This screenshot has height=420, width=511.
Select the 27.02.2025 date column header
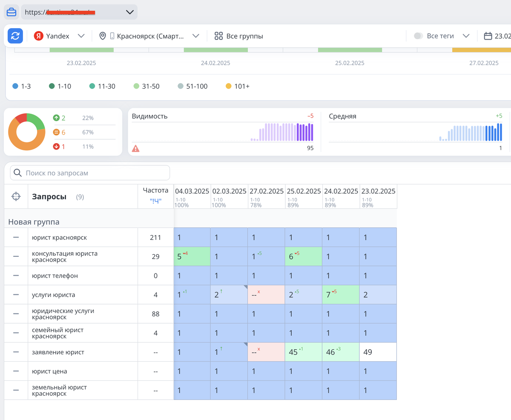coord(267,196)
